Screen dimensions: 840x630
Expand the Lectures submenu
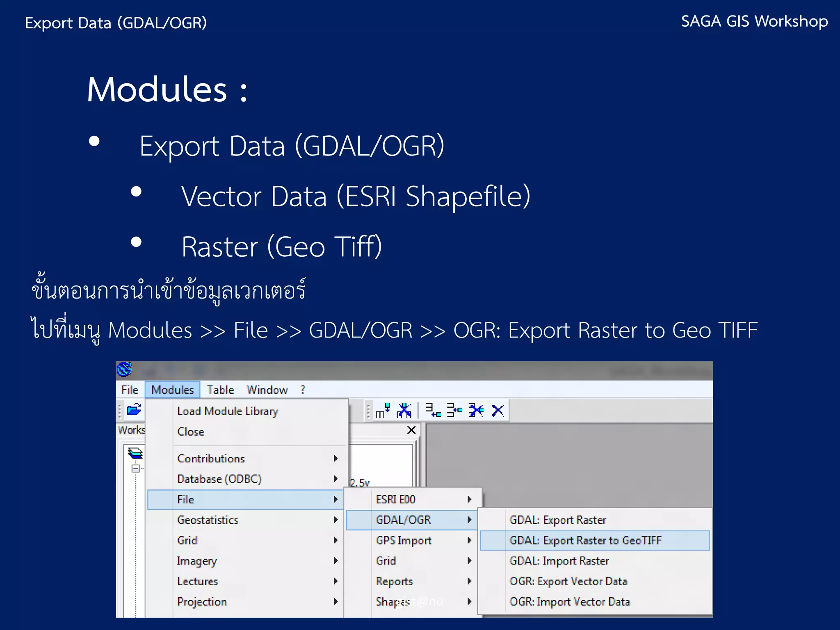tap(245, 582)
